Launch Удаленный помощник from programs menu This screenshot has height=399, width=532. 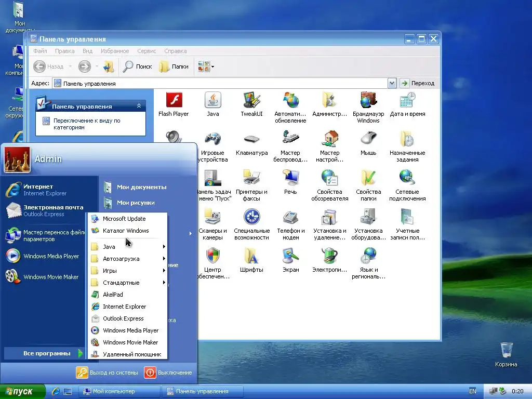(x=128, y=354)
